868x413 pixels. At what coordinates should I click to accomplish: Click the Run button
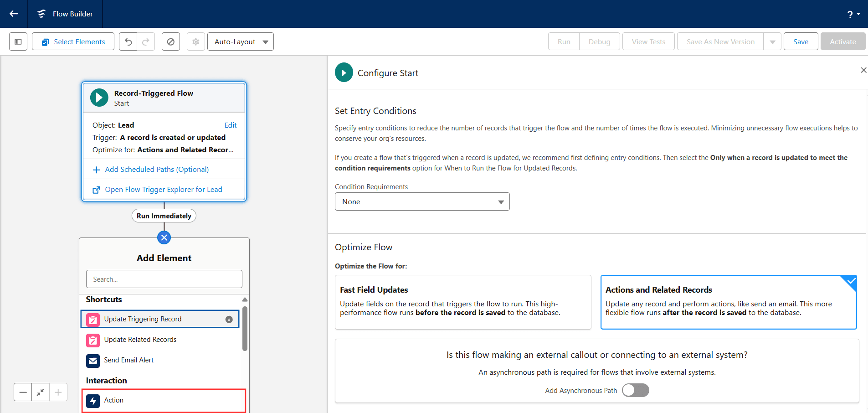(564, 41)
